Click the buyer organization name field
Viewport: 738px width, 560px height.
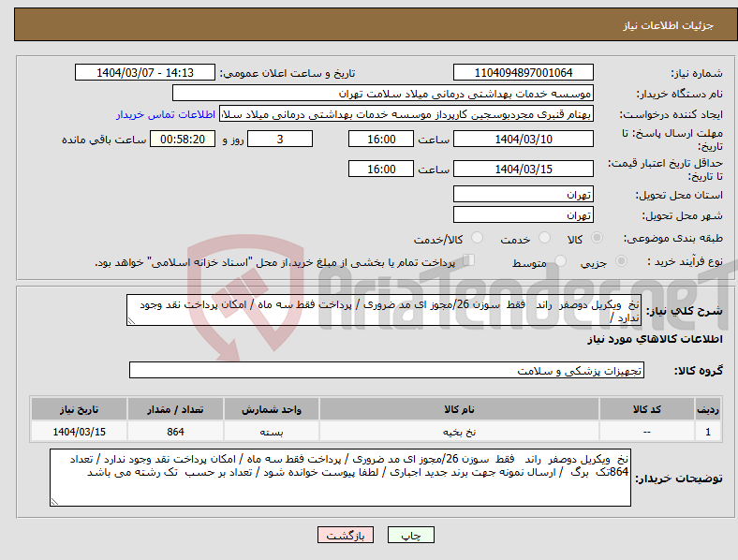(x=383, y=93)
